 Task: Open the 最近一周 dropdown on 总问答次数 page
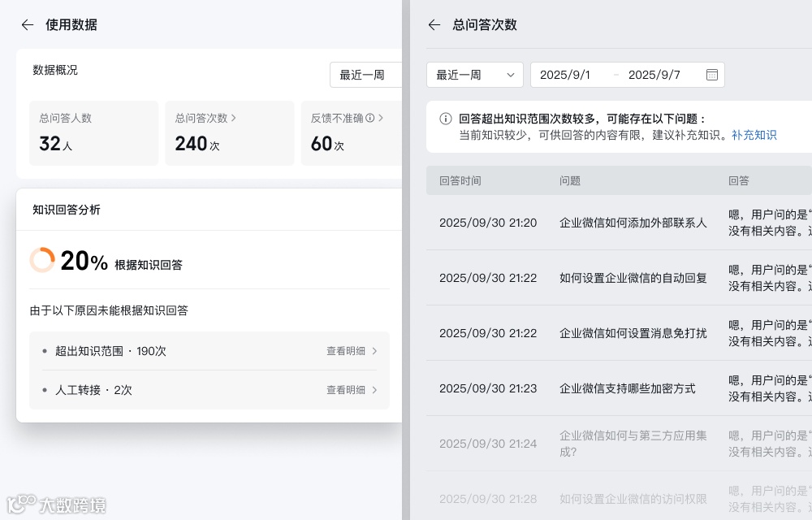pos(475,75)
